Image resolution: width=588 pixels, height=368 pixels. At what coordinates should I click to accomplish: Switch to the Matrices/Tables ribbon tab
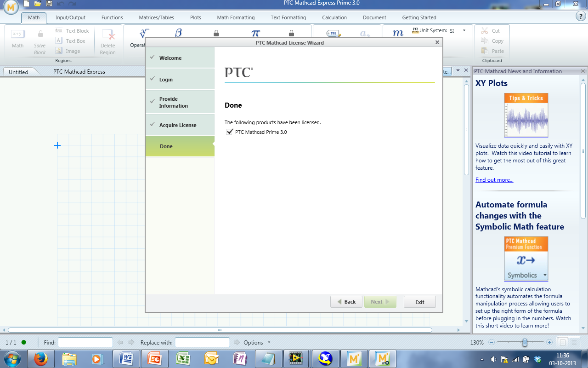click(156, 17)
